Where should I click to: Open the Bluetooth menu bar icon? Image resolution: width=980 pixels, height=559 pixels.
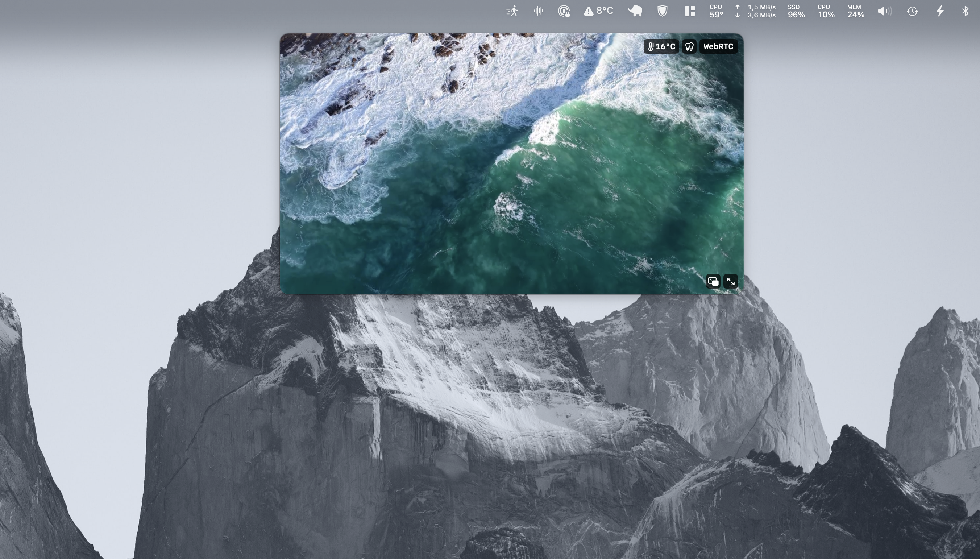pos(965,11)
